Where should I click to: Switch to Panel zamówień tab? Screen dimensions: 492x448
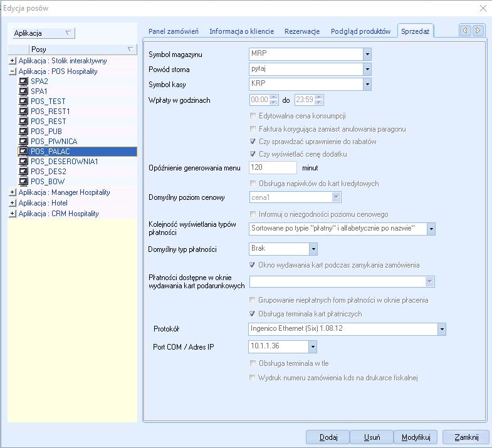[174, 31]
